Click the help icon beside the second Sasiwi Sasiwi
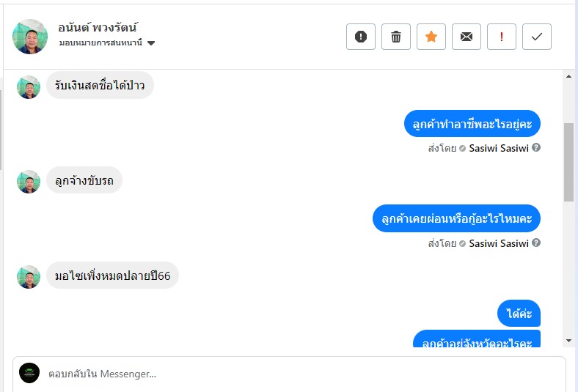 pos(536,243)
